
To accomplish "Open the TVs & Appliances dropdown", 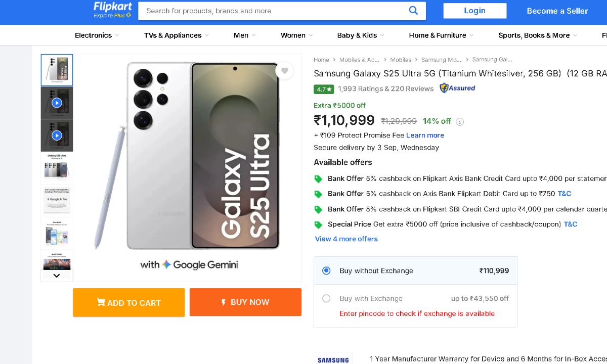I will (x=177, y=35).
